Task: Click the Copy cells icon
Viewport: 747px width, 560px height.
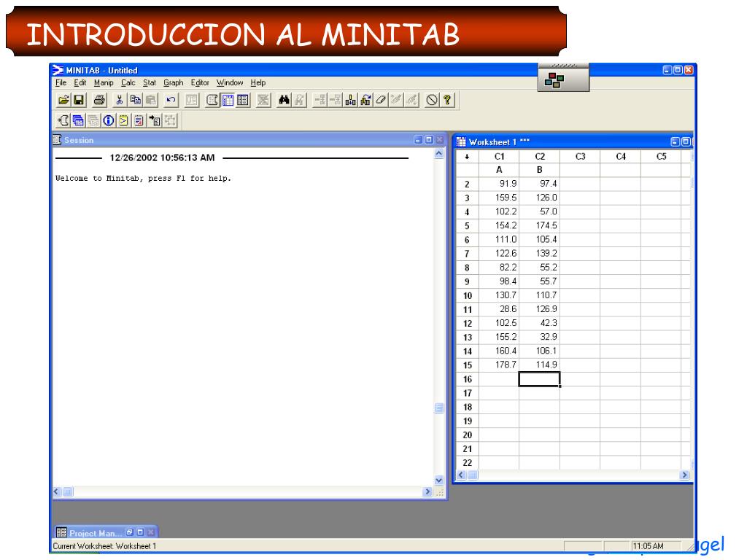Action: tap(135, 100)
